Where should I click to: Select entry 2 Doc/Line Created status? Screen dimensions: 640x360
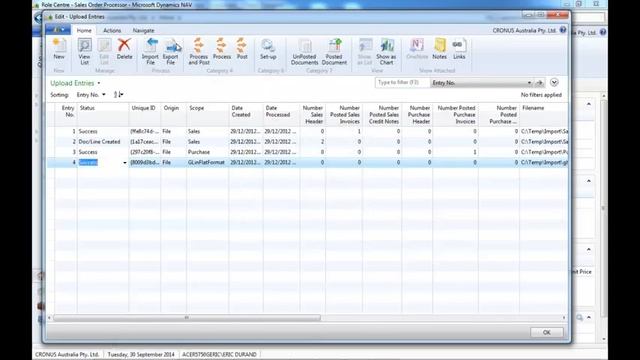[100, 142]
